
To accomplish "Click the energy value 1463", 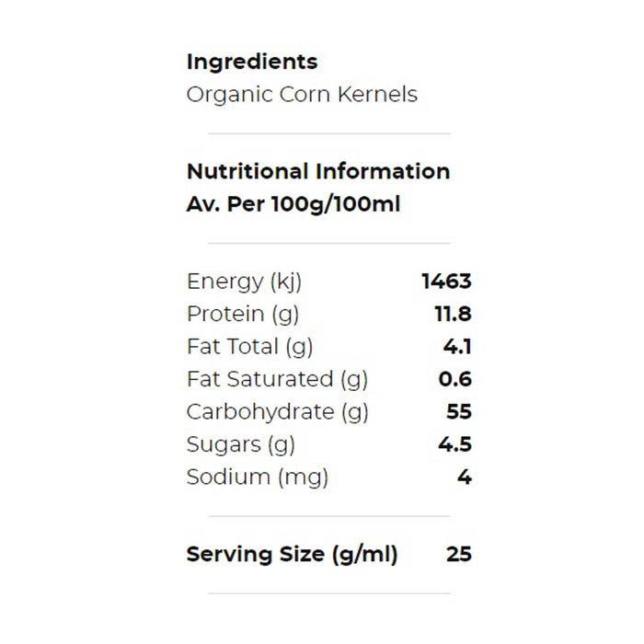I will click(x=446, y=282).
